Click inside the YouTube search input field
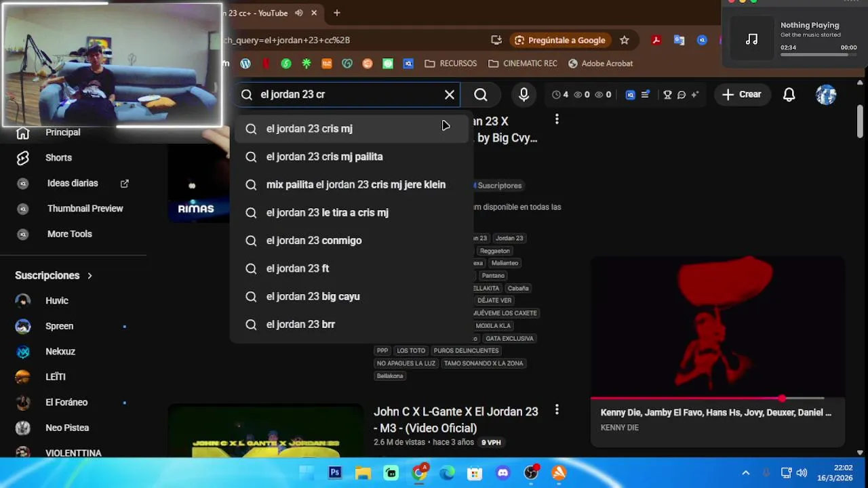The height and width of the screenshot is (488, 868). [x=347, y=95]
